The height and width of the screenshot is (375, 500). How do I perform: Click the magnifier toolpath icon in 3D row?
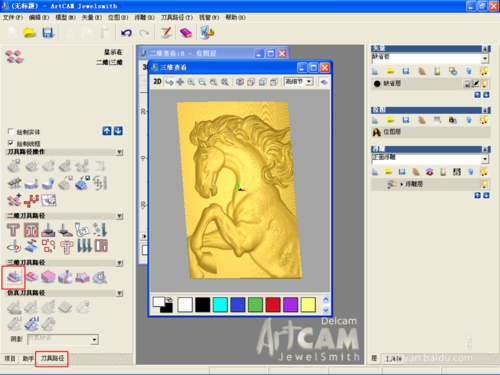(100, 277)
